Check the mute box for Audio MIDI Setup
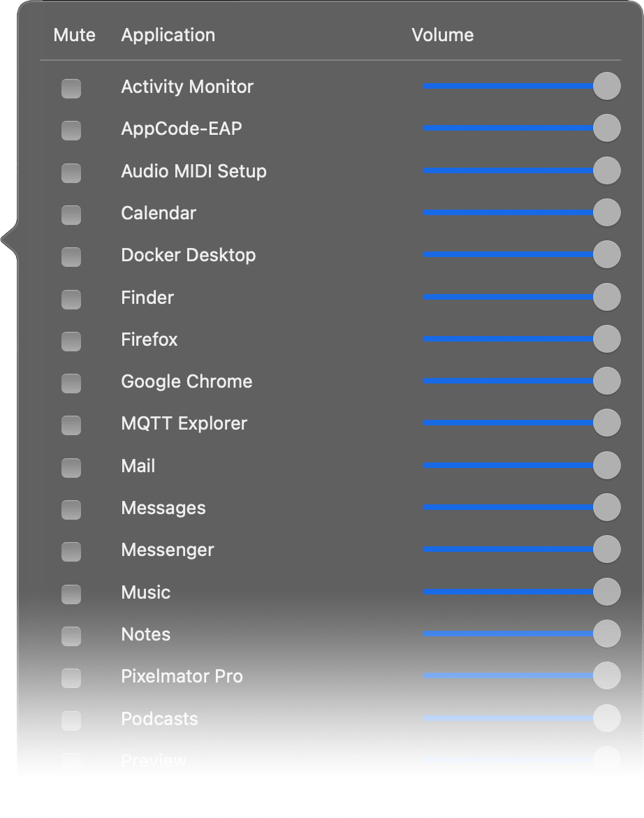 (x=71, y=173)
